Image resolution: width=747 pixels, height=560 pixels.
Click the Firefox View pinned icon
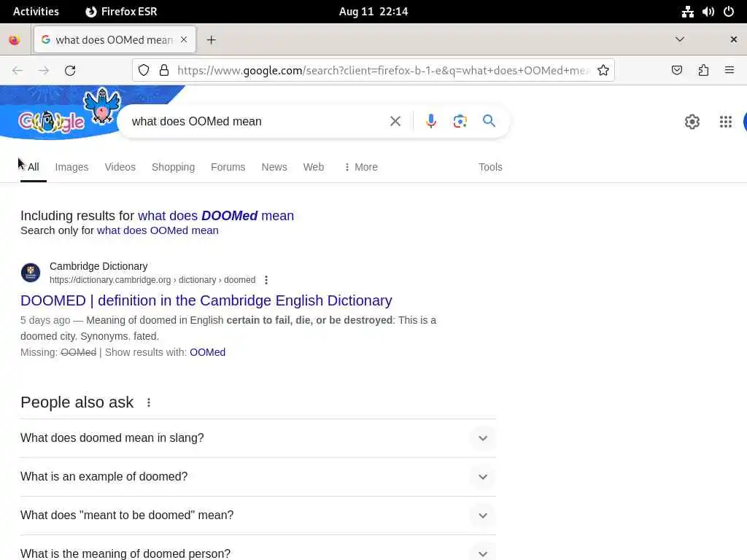(15, 40)
